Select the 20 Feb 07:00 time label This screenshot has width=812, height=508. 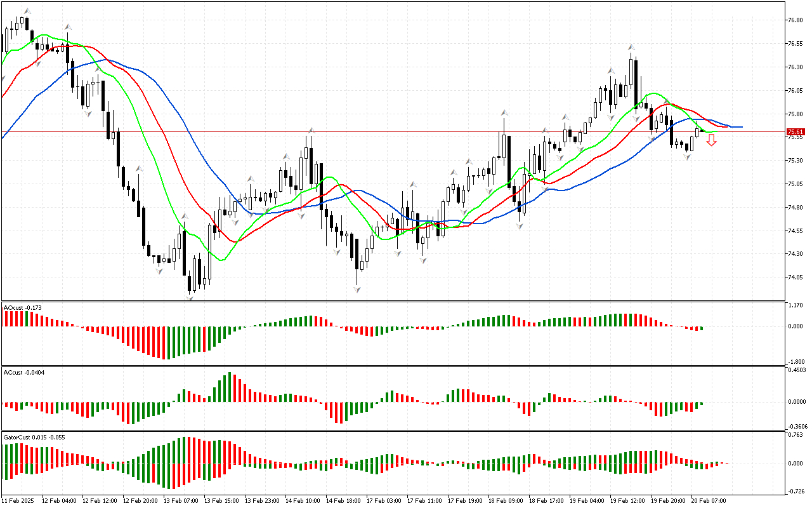coord(709,500)
